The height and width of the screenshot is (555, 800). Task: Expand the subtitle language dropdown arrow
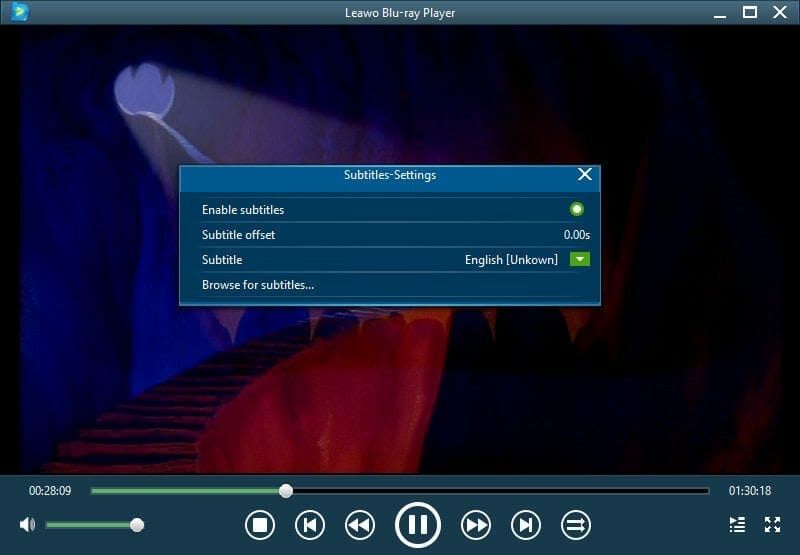(579, 260)
